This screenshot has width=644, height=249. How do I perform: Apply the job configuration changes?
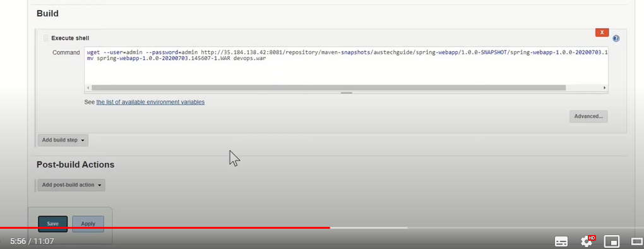(88, 224)
